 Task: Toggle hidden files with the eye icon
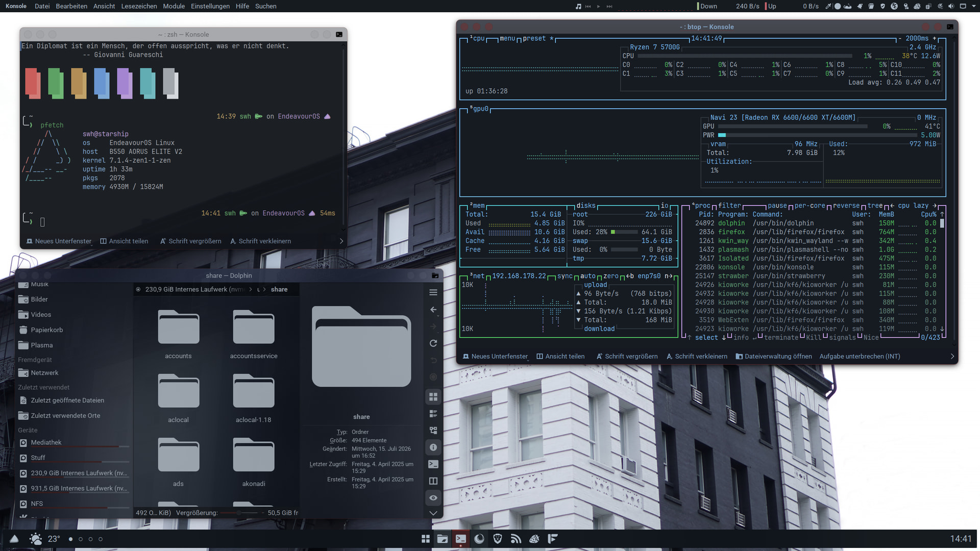click(x=433, y=498)
